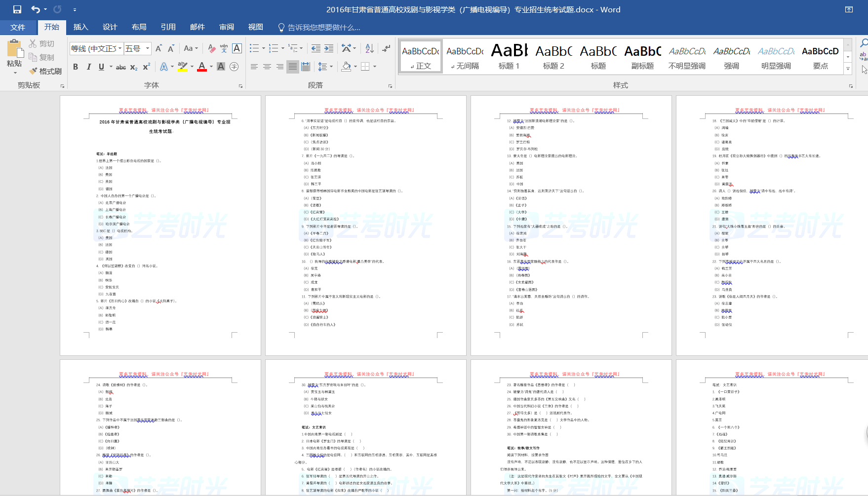
Task: Click the phonetic guide (wén) icon
Action: tap(224, 48)
